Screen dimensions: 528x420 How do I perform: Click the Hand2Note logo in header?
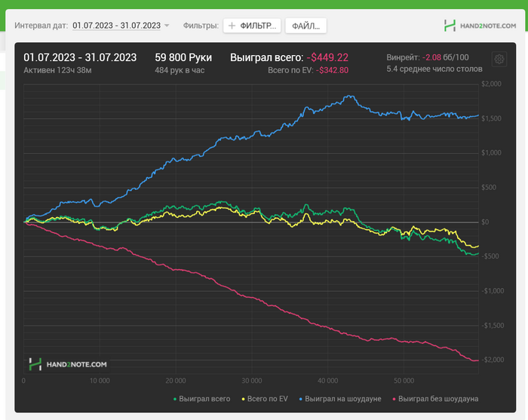click(480, 26)
